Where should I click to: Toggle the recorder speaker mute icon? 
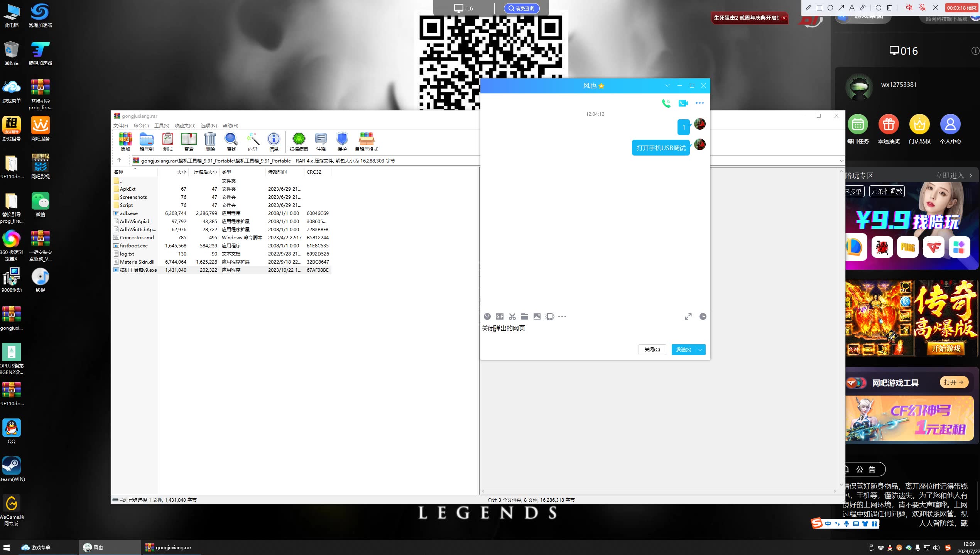coord(909,8)
